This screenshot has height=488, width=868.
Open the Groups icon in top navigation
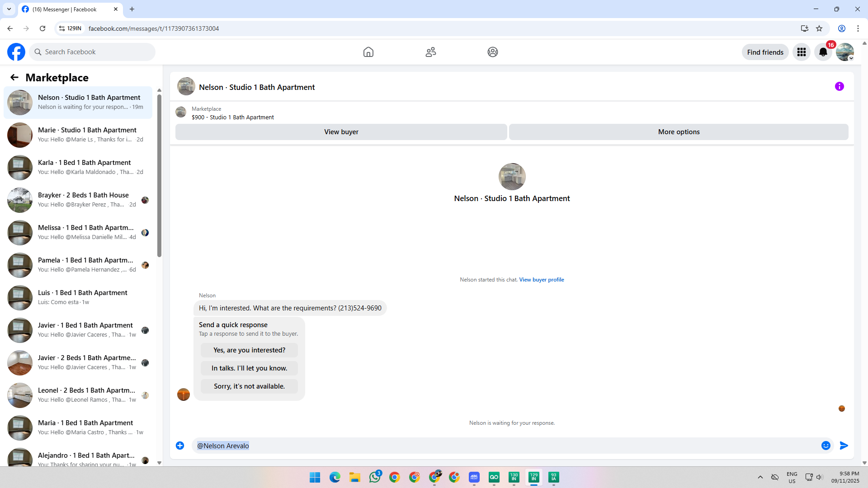click(x=493, y=52)
